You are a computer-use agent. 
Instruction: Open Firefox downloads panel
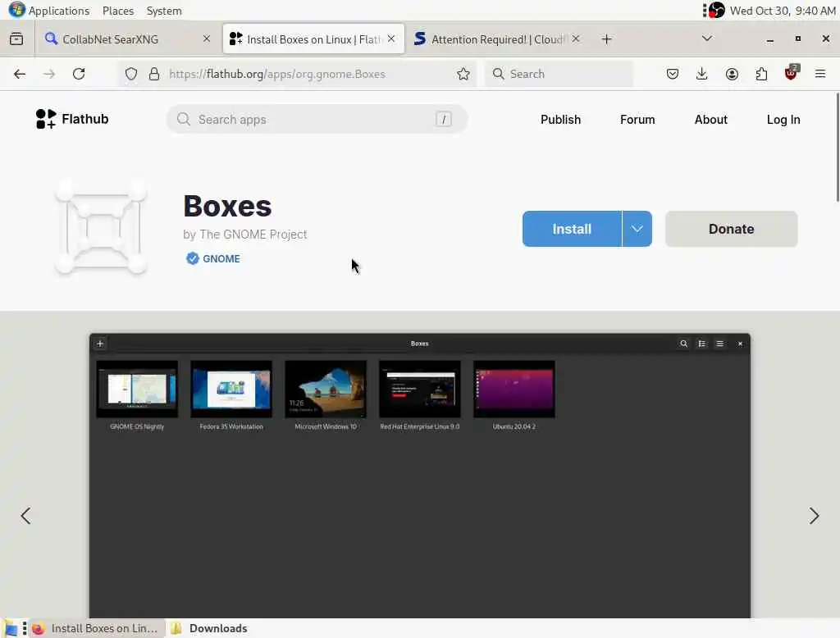(702, 74)
